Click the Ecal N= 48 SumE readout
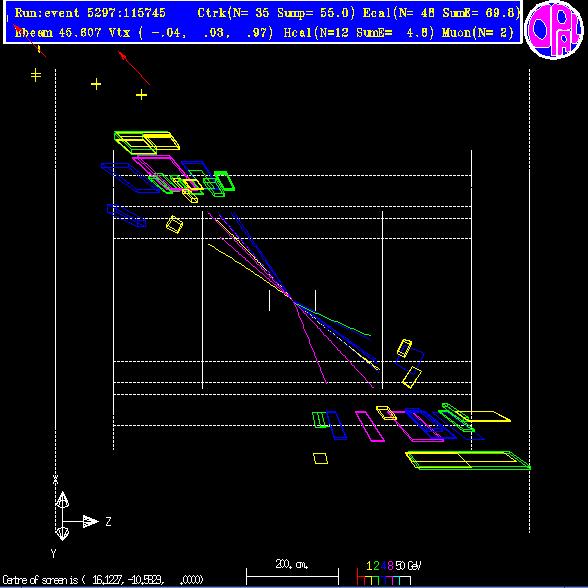This screenshot has width=588, height=588. [441, 13]
